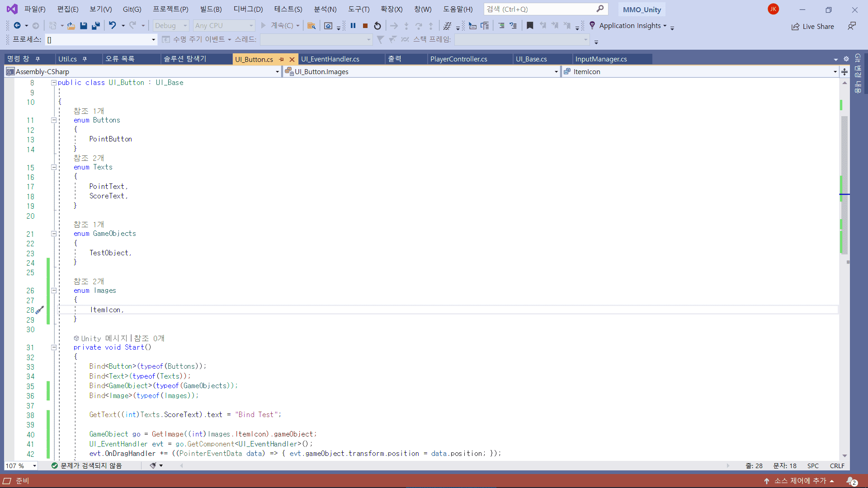Viewport: 868px width, 488px height.
Task: Collapse the enum Texts block
Action: click(x=54, y=167)
